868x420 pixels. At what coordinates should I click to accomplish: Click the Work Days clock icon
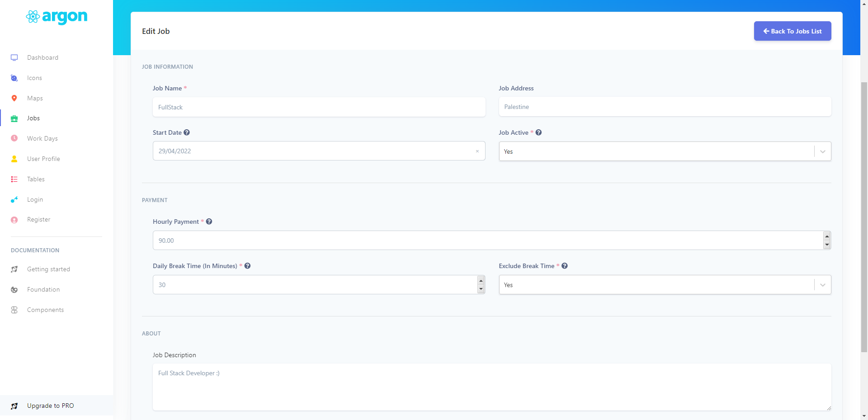click(14, 138)
